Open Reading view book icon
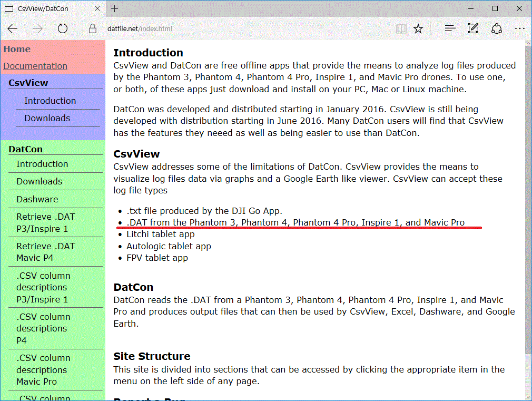The height and width of the screenshot is (401, 532). coord(401,29)
